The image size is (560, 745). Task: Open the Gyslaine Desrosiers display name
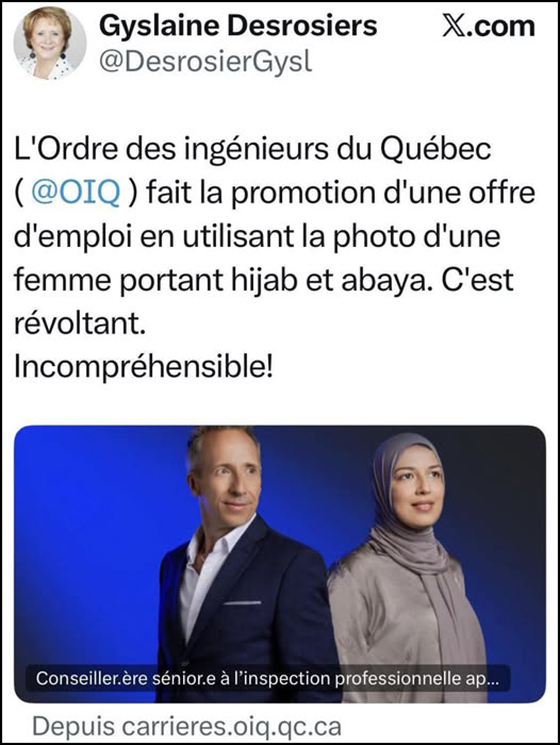(238, 26)
